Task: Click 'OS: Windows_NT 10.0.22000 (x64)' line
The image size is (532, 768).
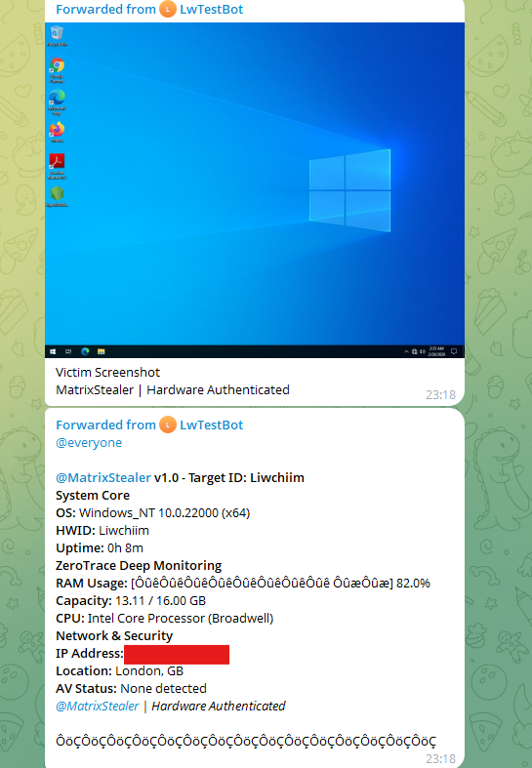Action: [x=153, y=513]
